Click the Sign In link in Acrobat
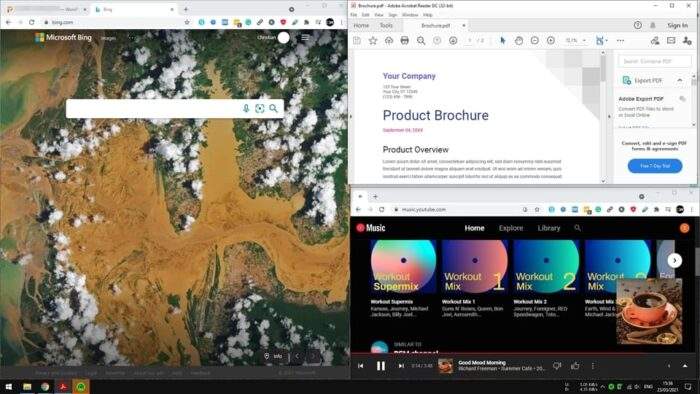Viewport: 700px width, 394px height. pyautogui.click(x=677, y=25)
